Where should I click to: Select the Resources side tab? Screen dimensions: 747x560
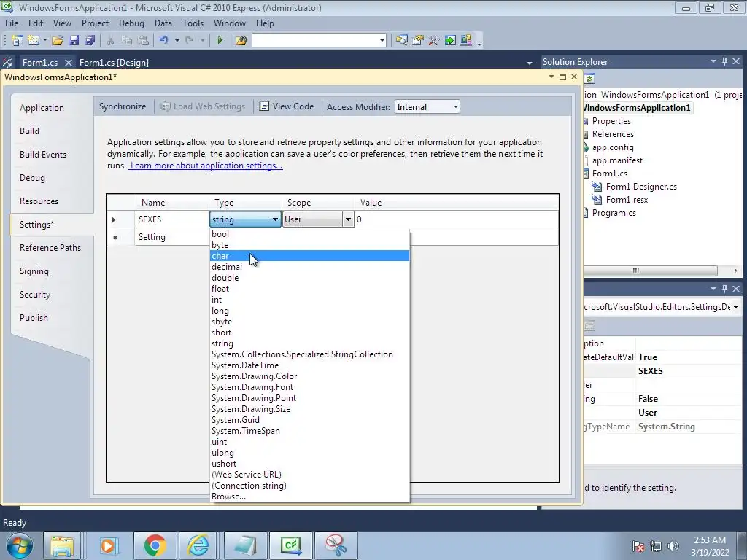click(39, 201)
